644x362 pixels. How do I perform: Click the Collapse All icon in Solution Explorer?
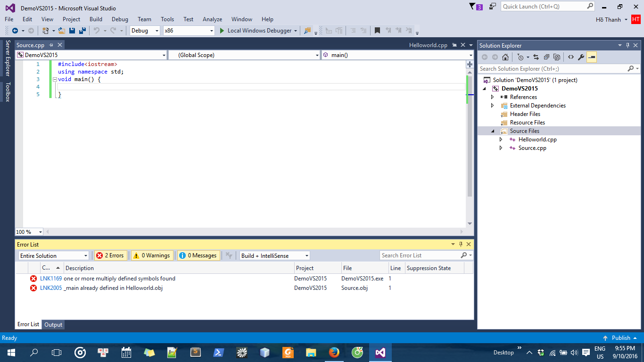pos(546,57)
